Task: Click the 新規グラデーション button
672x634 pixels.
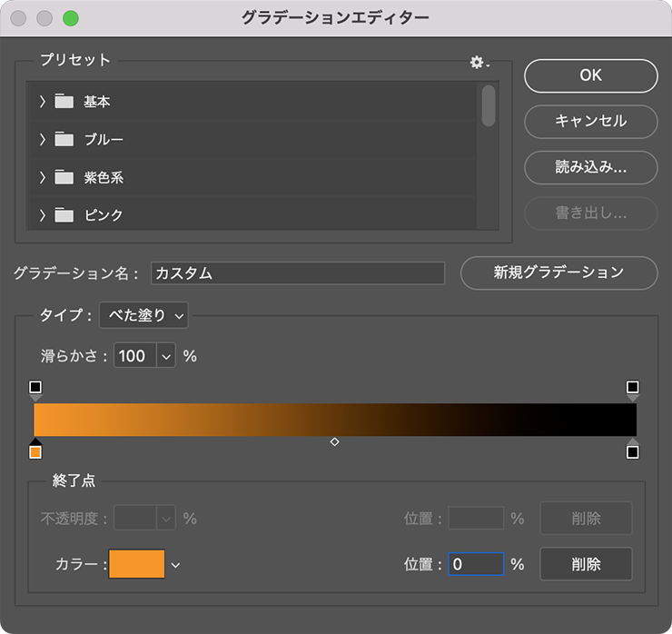Action: [x=558, y=272]
